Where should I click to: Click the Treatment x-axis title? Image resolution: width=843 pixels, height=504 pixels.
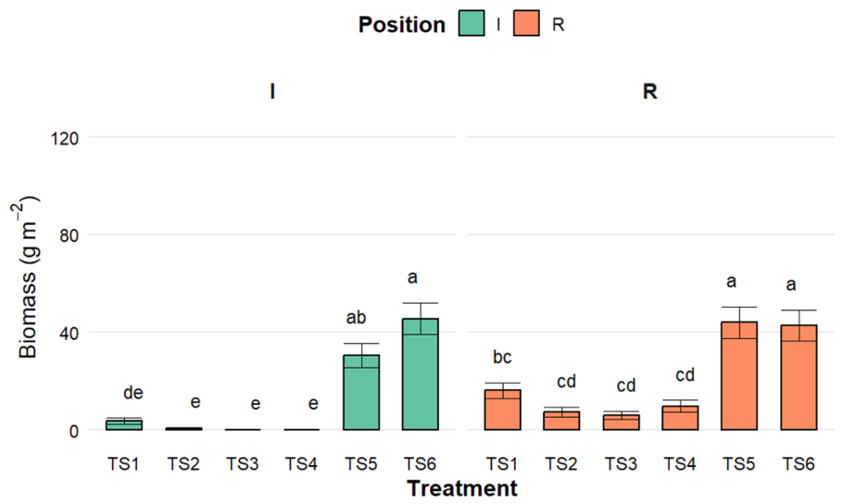pyautogui.click(x=462, y=488)
